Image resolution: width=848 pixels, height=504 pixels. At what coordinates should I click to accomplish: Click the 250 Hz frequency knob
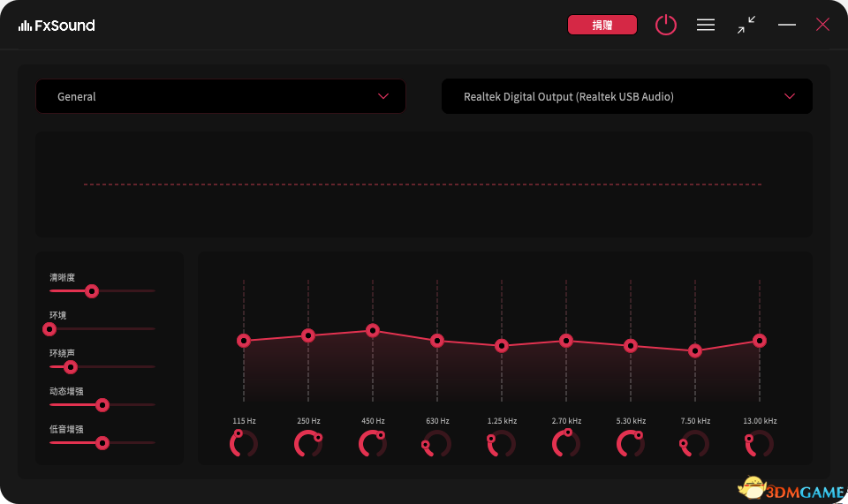308,444
